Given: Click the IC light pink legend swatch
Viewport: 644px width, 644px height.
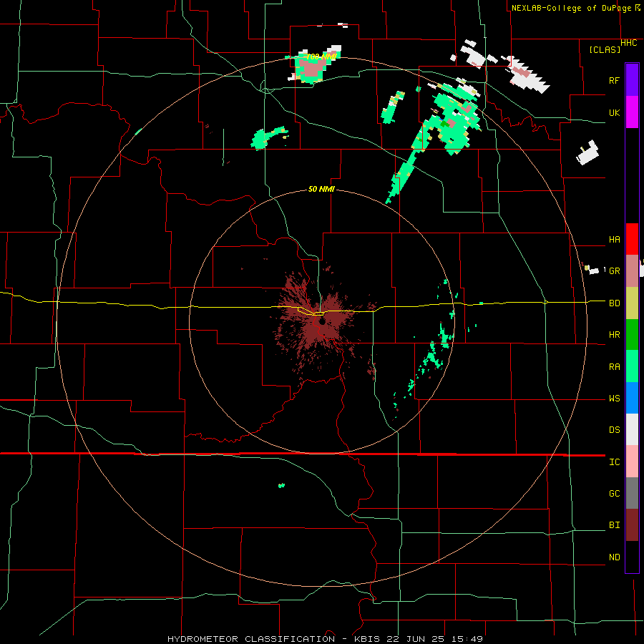Looking at the screenshot, I should pyautogui.click(x=632, y=462).
